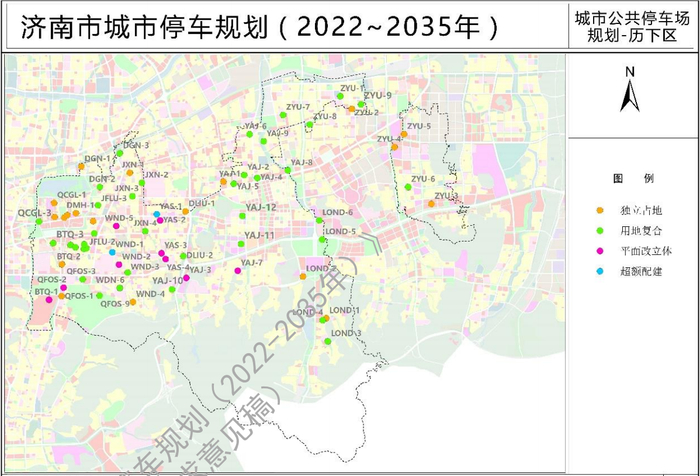Select the green marker below LOND-6
This screenshot has height=476, width=700.
(319, 221)
